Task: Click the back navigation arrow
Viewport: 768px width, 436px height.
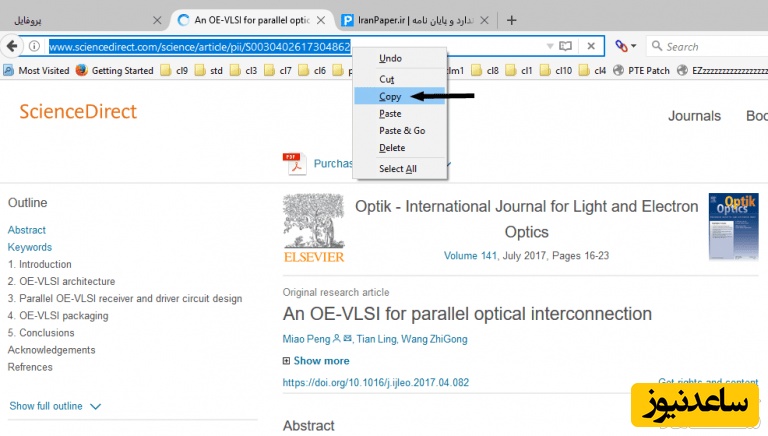Action: pos(12,46)
